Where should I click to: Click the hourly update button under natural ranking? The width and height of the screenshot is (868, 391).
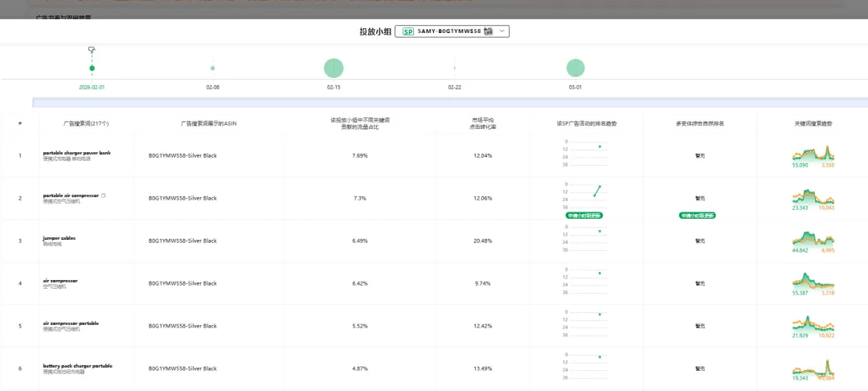click(x=698, y=216)
